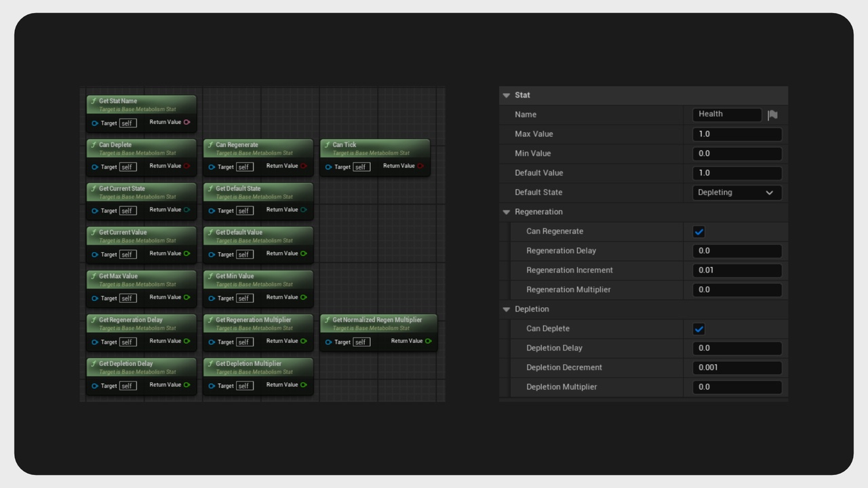Viewport: 868px width, 488px height.
Task: Click the Max Value input field
Action: tap(737, 134)
